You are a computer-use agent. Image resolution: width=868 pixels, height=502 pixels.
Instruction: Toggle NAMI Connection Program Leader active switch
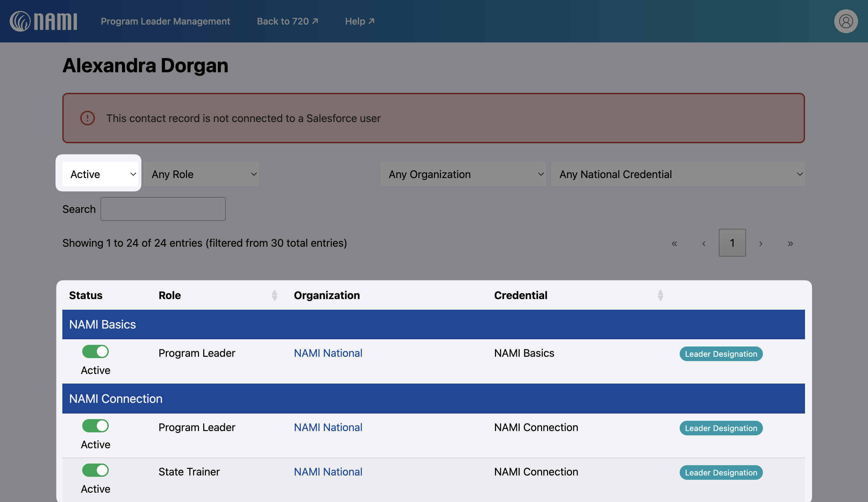coord(95,426)
